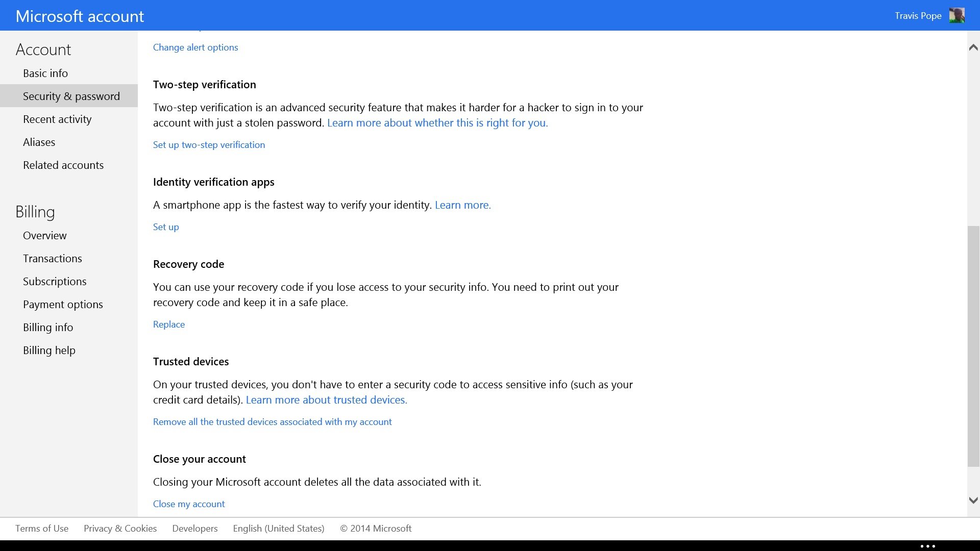The height and width of the screenshot is (551, 980).
Task: Click Close my account
Action: pyautogui.click(x=188, y=504)
